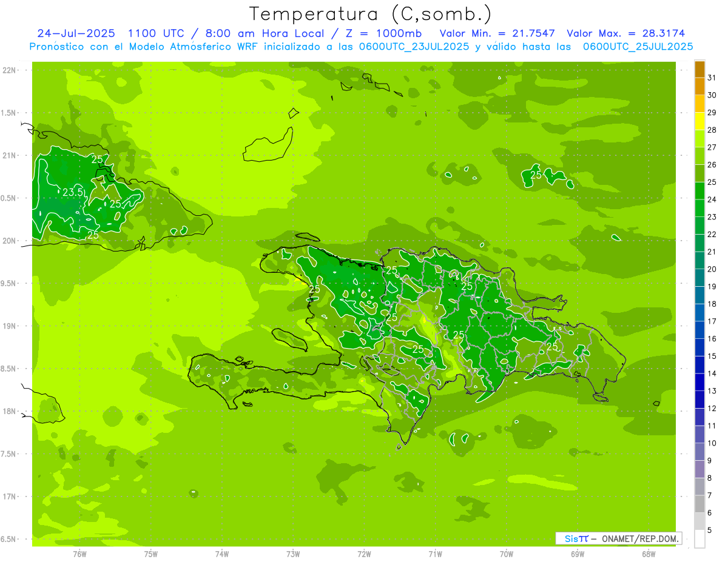Click the "69W" longitude axis label
The height and width of the screenshot is (562, 728).
[x=578, y=554]
